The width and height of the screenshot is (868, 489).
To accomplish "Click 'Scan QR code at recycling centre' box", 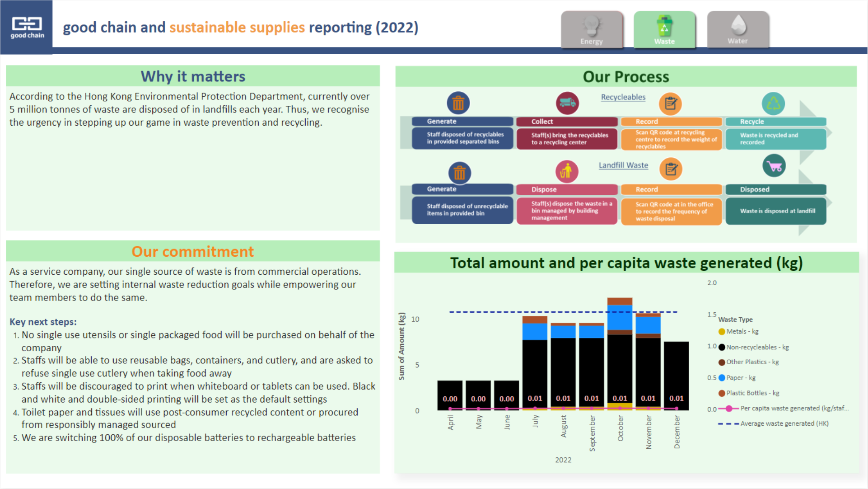I will 672,139.
